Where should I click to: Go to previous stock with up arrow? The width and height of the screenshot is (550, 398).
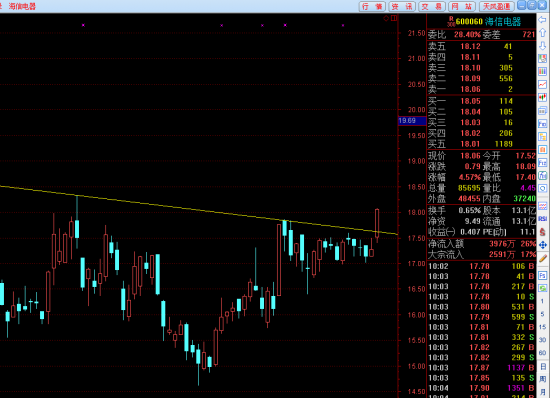click(542, 33)
